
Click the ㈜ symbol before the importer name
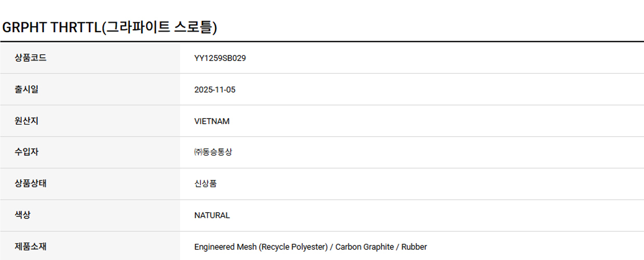pos(198,152)
